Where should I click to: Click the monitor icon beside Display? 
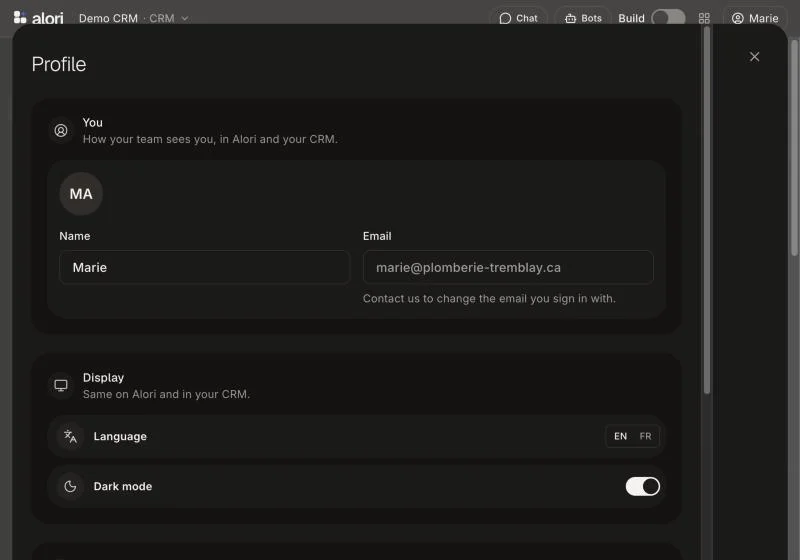61,386
